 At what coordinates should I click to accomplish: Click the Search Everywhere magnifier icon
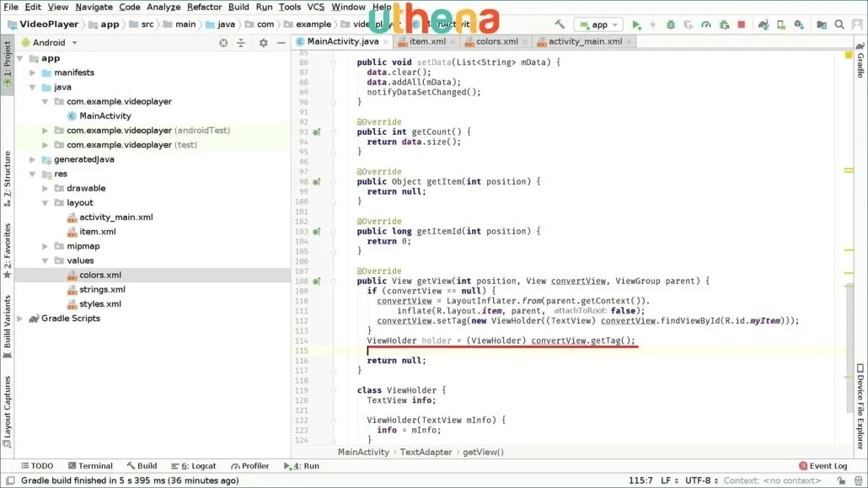(839, 24)
